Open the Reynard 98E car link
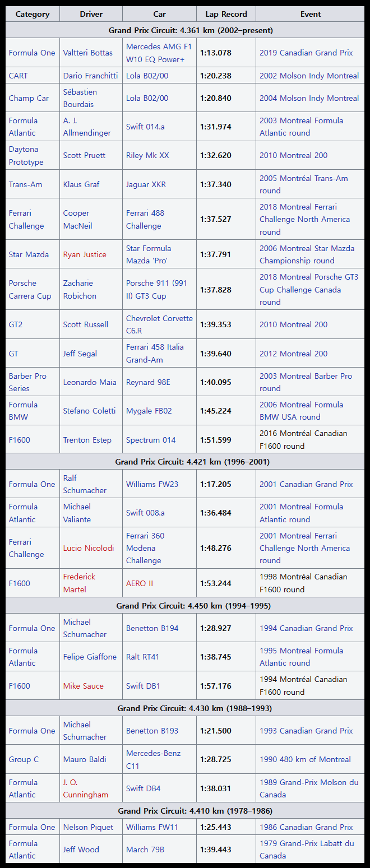Image resolution: width=370 pixels, height=868 pixels. [148, 382]
